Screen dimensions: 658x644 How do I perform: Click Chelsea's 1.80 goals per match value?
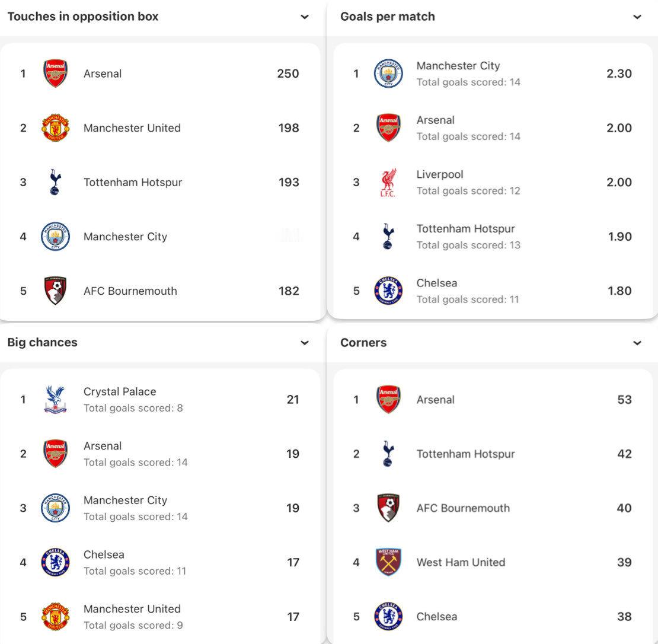coord(619,291)
